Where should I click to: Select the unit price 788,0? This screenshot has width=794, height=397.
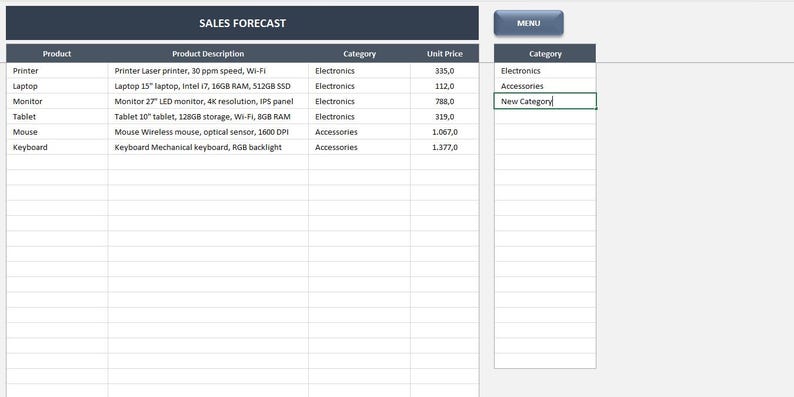point(445,101)
